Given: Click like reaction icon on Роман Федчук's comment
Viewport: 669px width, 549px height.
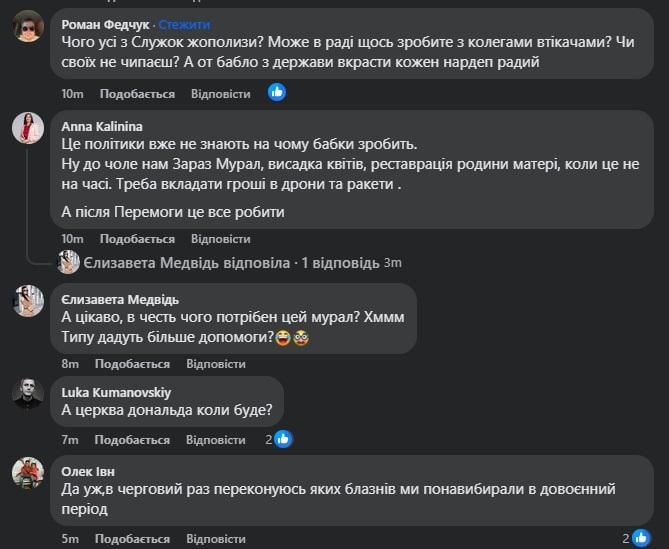Looking at the screenshot, I should [x=277, y=93].
